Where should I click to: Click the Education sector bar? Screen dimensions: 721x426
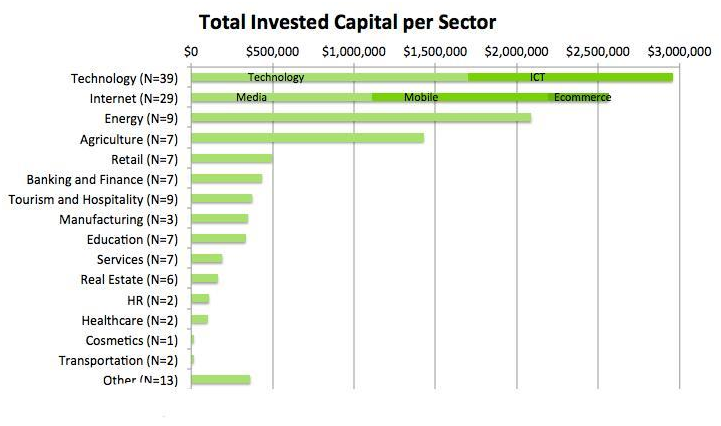217,239
